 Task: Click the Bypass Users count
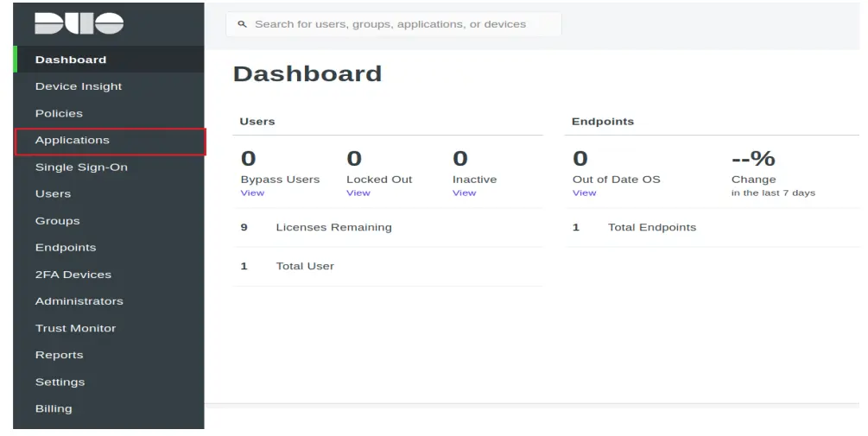(248, 159)
